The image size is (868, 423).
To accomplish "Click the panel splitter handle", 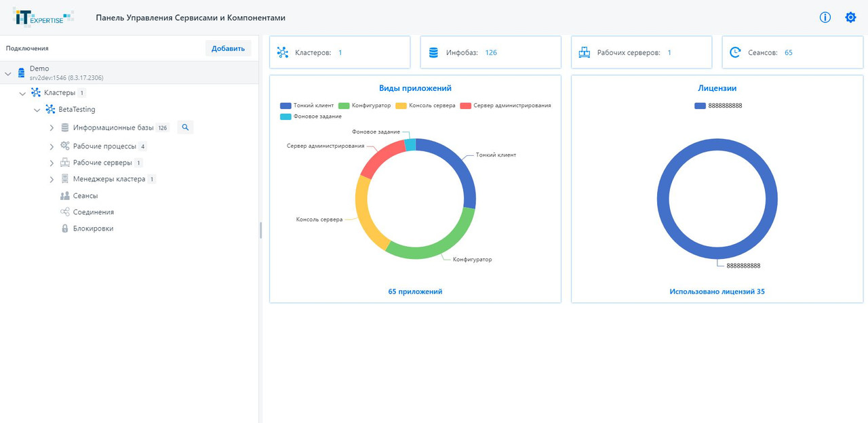I will coord(260,230).
